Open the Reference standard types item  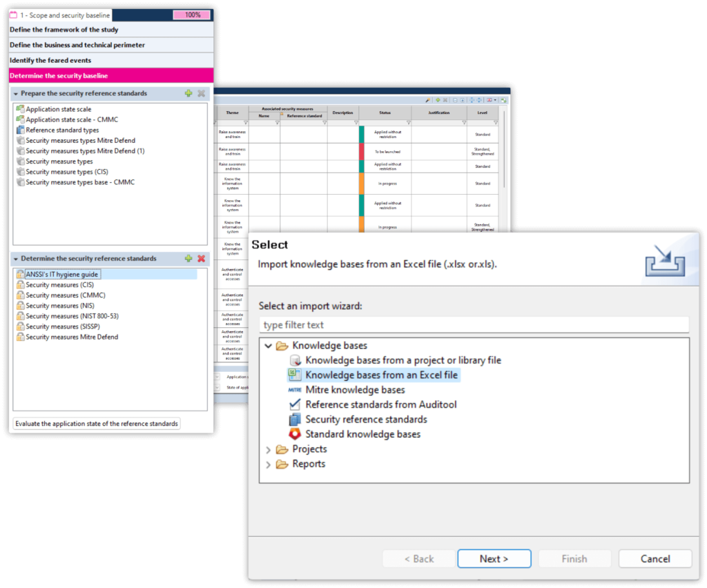tap(62, 130)
